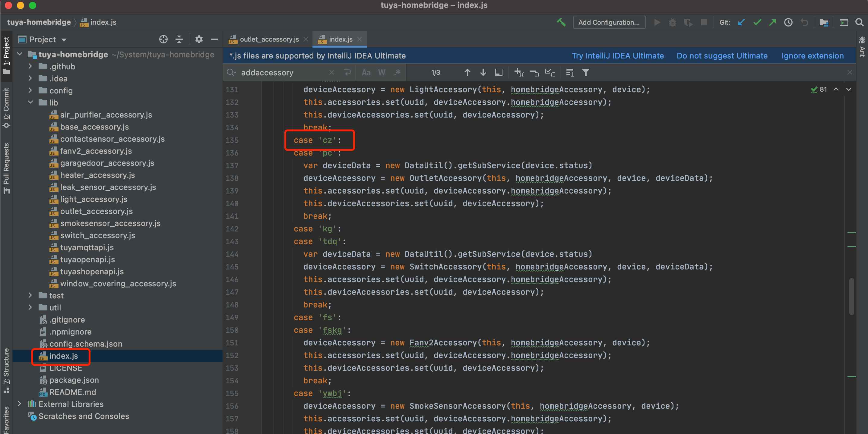Screen dimensions: 868x434
Task: Open air_purifier_accessory.js in project tree
Action: pyautogui.click(x=106, y=115)
